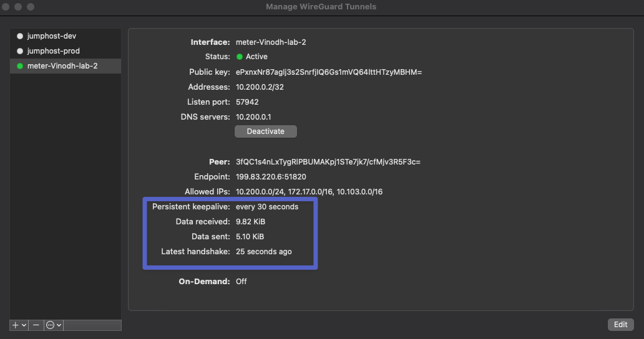
Task: Select the jumphost-prod tunnel
Action: pos(54,51)
